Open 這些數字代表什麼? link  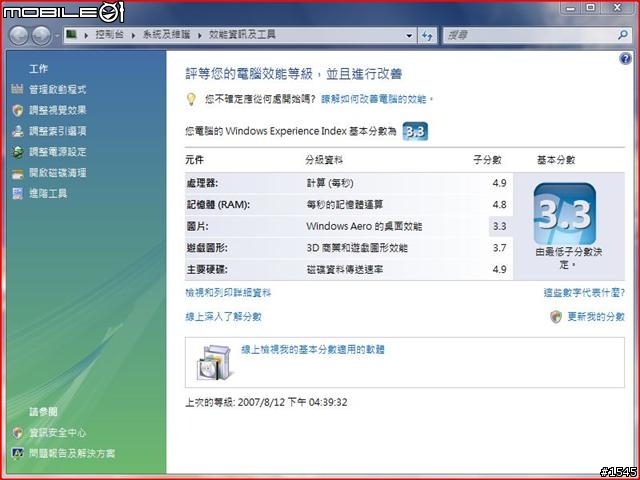[584, 293]
